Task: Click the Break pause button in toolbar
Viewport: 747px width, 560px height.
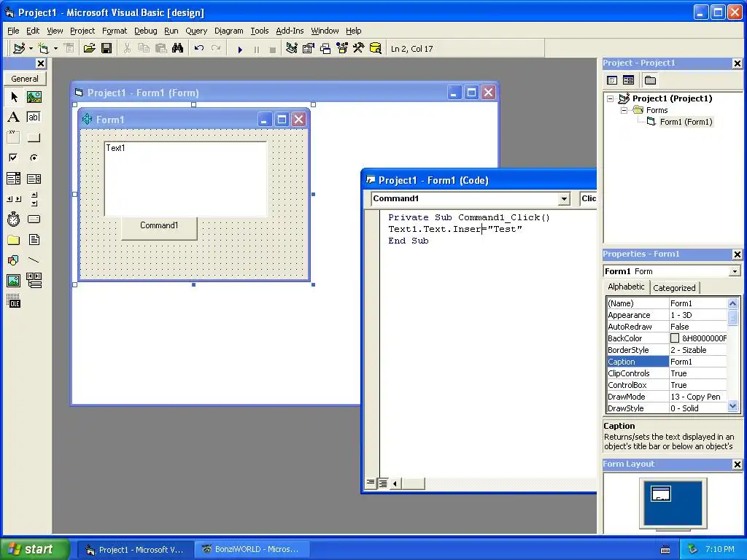Action: [256, 49]
